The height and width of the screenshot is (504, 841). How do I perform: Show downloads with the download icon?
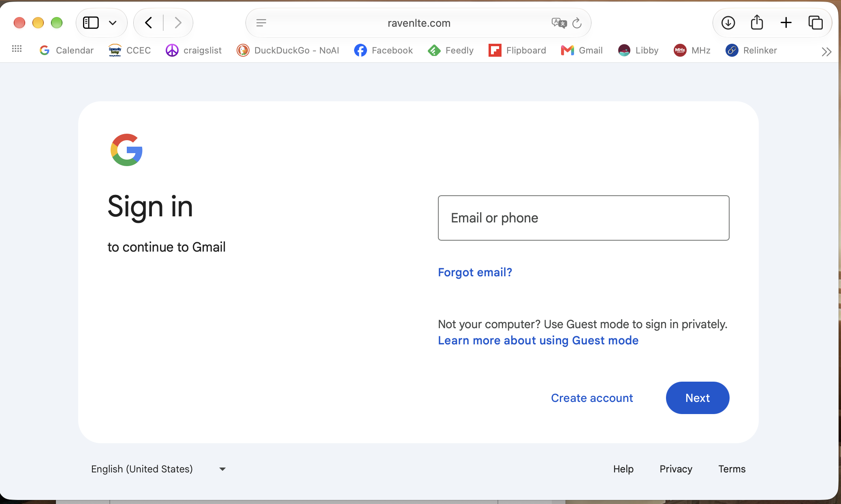pyautogui.click(x=728, y=23)
